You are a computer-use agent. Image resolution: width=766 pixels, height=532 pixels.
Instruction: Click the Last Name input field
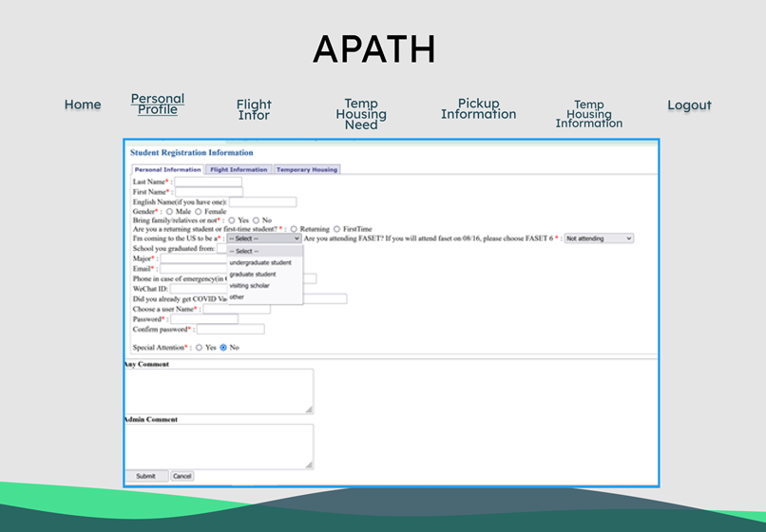[208, 181]
